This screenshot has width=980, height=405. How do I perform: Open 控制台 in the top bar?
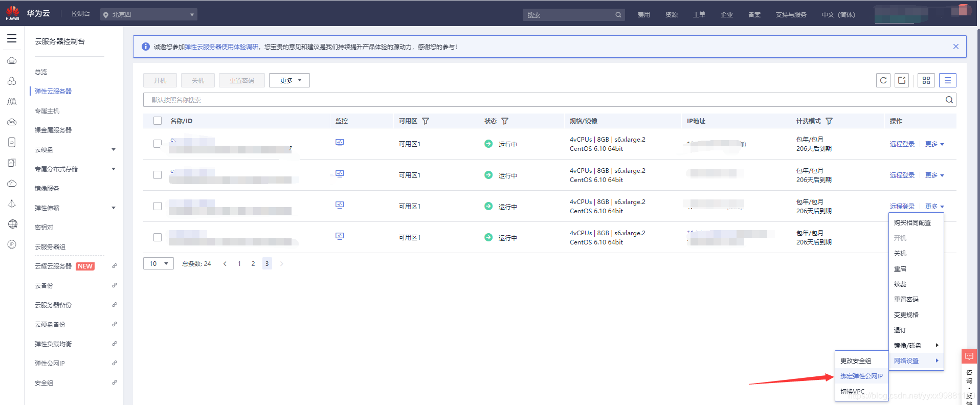[x=80, y=14]
